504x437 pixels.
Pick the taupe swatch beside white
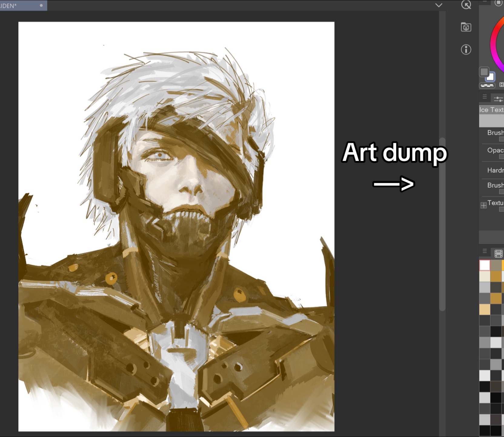click(496, 265)
